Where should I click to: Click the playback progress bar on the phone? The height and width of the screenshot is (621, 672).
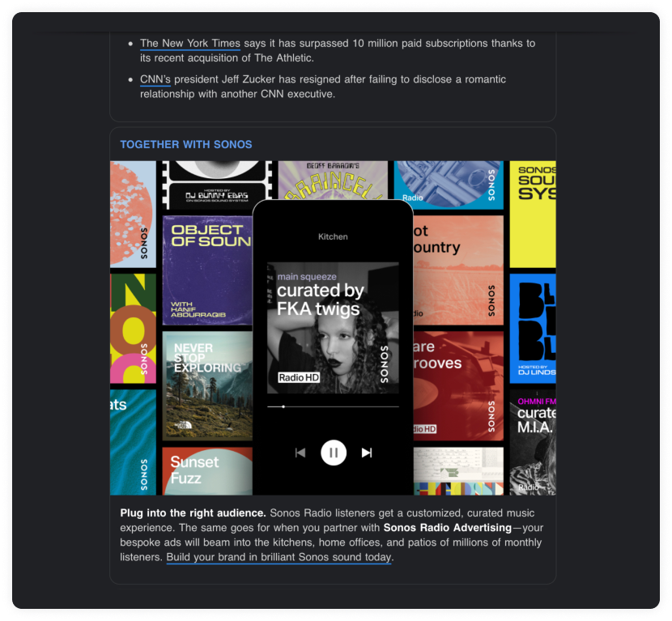333,406
